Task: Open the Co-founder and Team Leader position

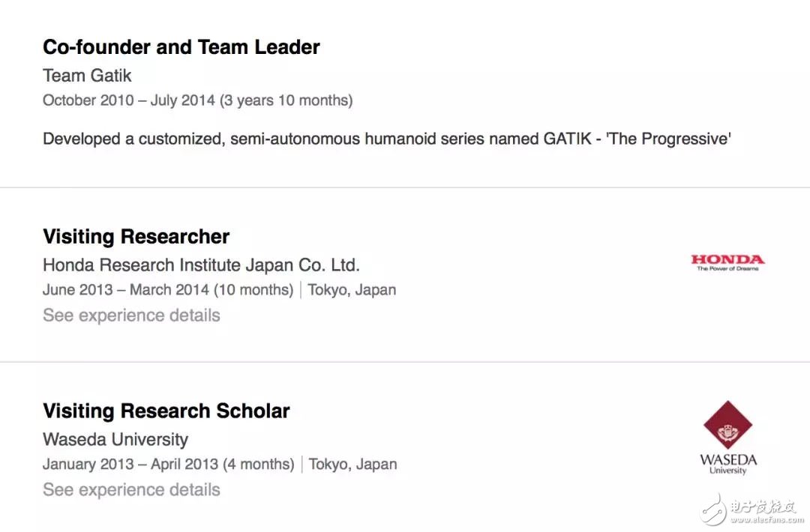Action: (x=181, y=47)
